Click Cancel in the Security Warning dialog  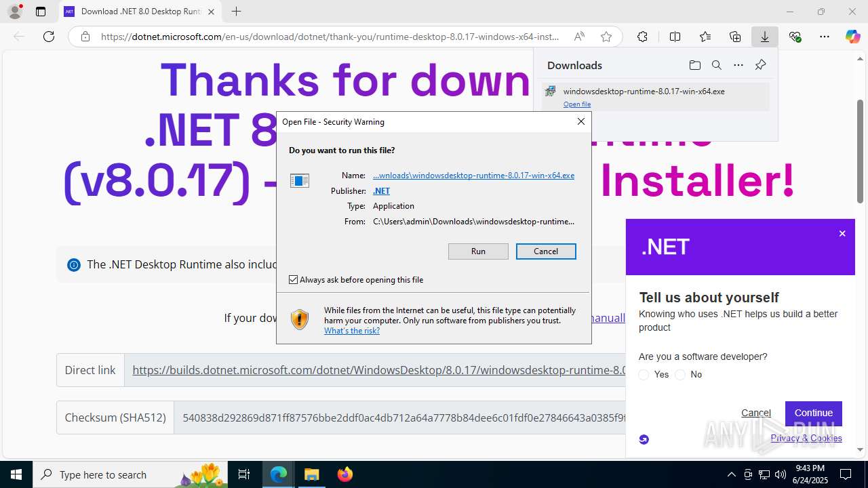point(546,251)
